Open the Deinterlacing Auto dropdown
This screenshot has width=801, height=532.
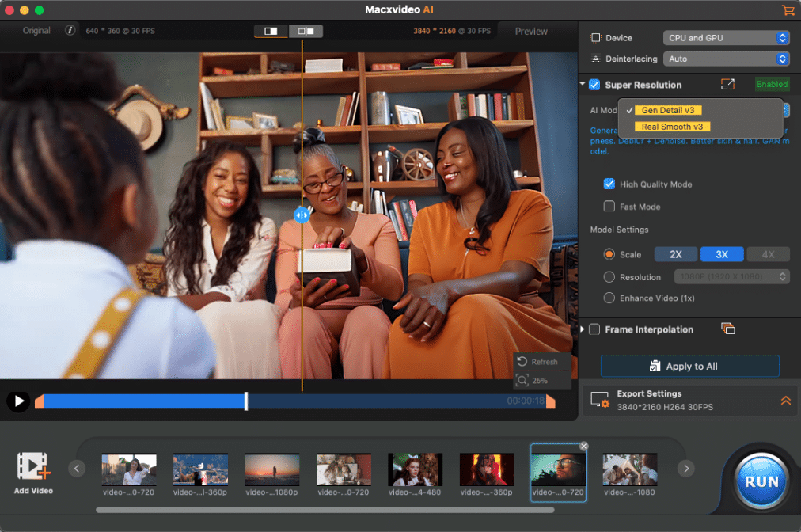(726, 59)
